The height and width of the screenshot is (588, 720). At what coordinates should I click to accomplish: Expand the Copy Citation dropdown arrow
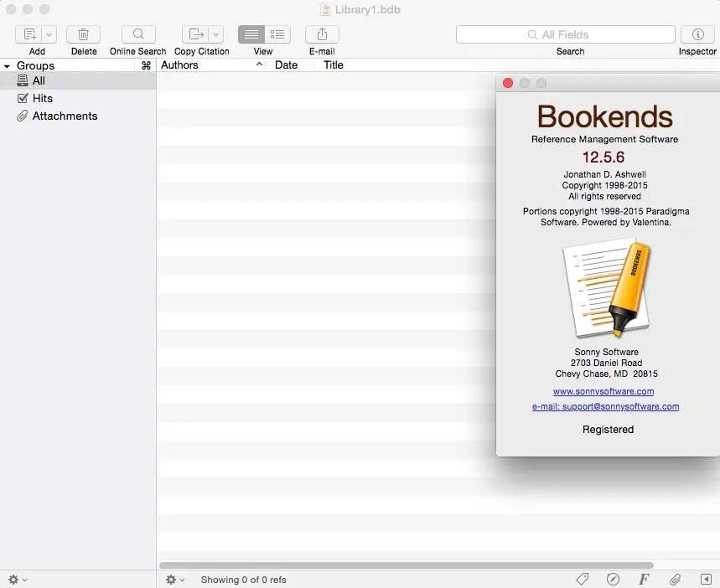coord(216,34)
